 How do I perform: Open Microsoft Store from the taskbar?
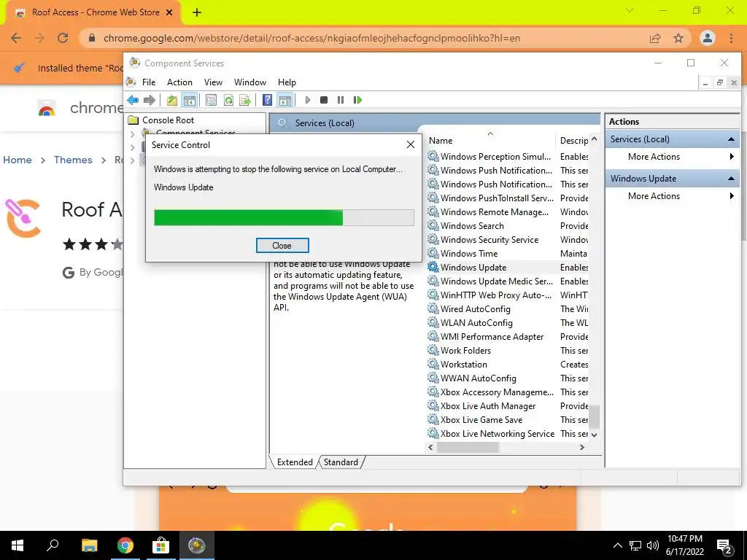161,545
